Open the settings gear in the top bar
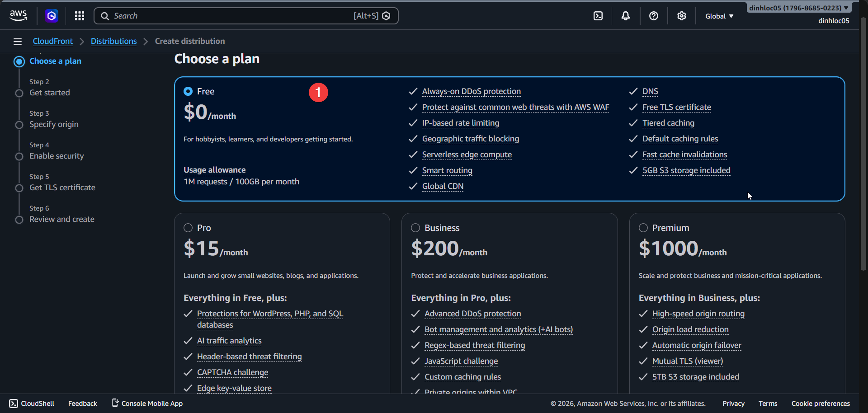The image size is (868, 413). click(x=681, y=16)
